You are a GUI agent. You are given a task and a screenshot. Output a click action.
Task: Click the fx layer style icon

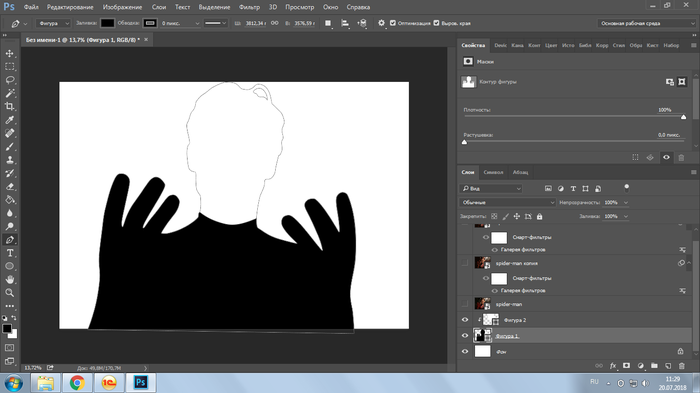click(x=613, y=366)
